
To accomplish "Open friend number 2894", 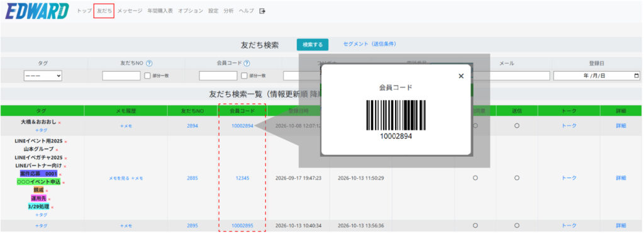I will (x=192, y=126).
